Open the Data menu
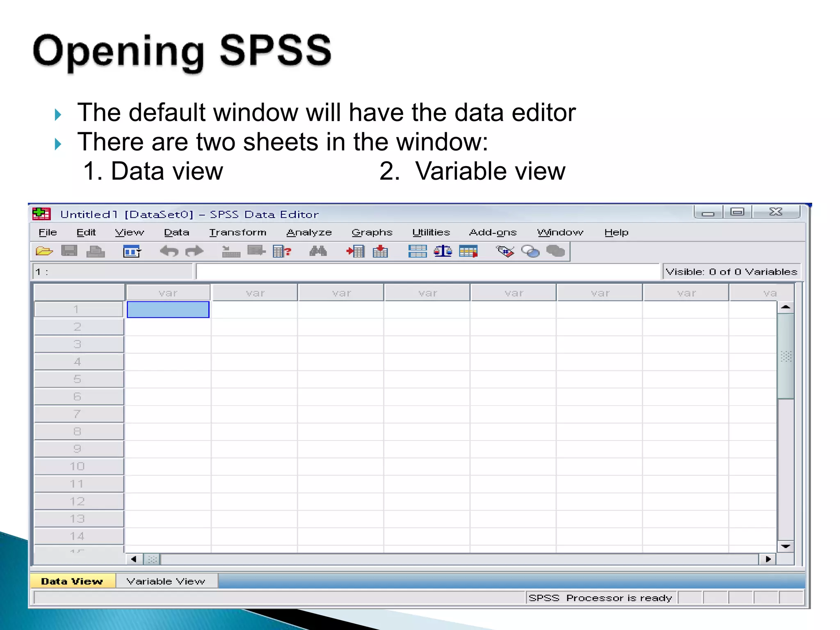840x630 pixels. (177, 233)
